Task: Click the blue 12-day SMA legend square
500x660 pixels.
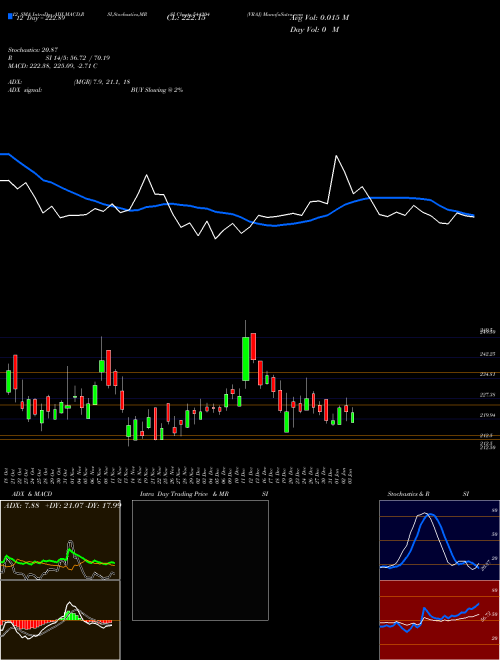Action: tap(10, 16)
